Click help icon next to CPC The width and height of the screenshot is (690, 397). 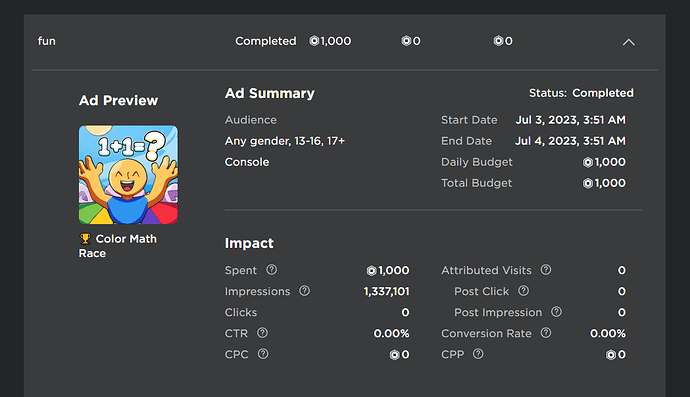click(263, 354)
